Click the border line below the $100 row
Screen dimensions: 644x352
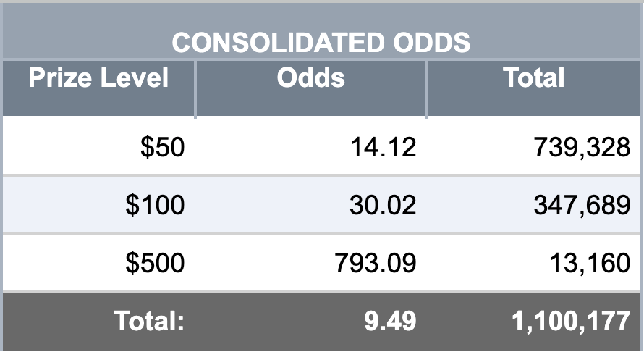coord(321,233)
